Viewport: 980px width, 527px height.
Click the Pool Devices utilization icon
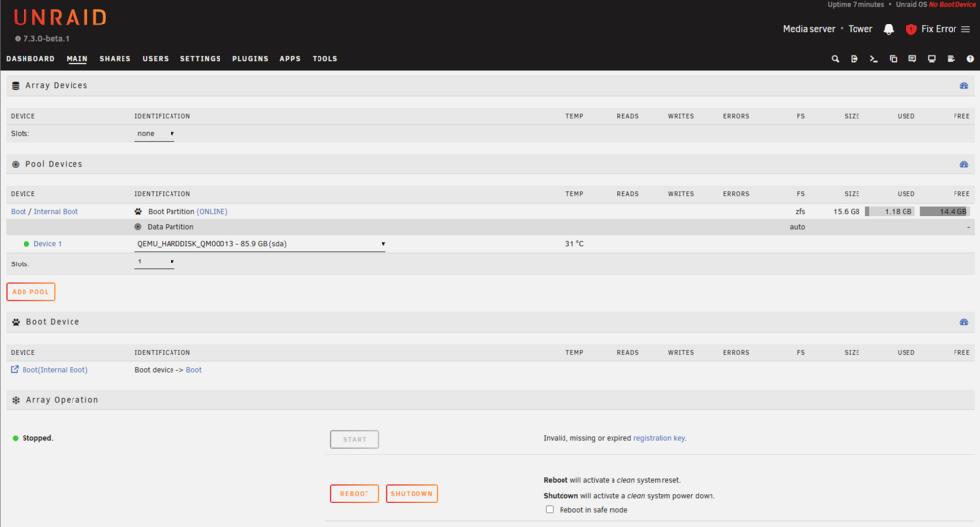click(964, 165)
